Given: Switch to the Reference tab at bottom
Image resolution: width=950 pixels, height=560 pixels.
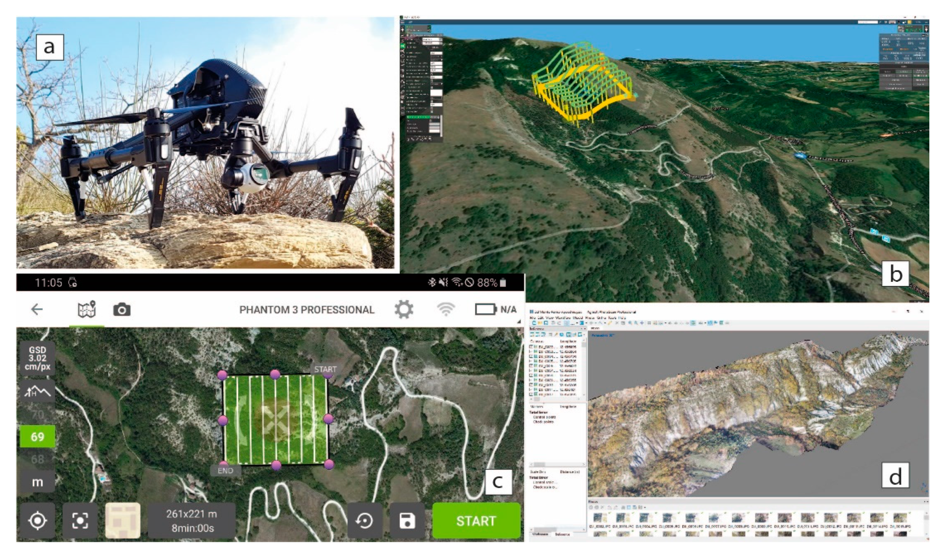Looking at the screenshot, I should pyautogui.click(x=562, y=534).
